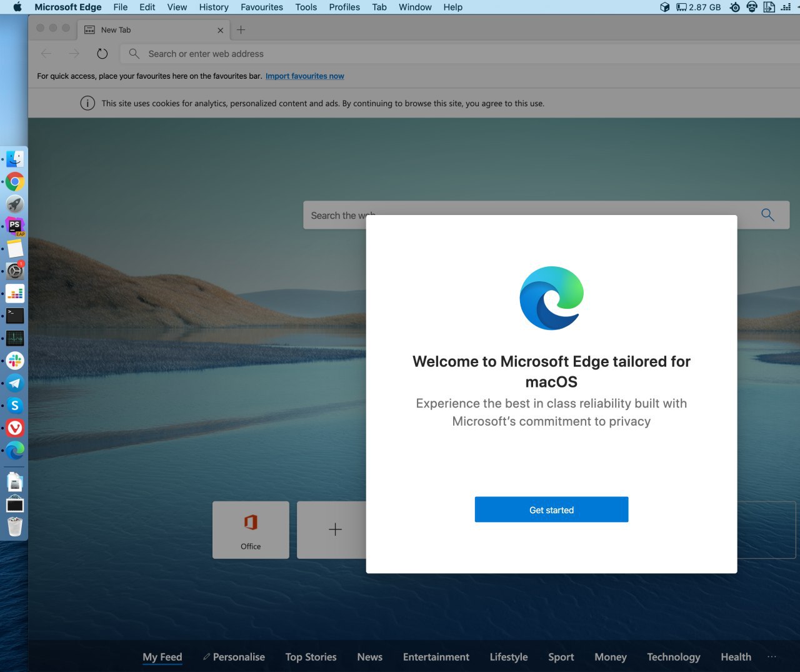Open Finder from the dock
800x672 pixels.
click(15, 159)
